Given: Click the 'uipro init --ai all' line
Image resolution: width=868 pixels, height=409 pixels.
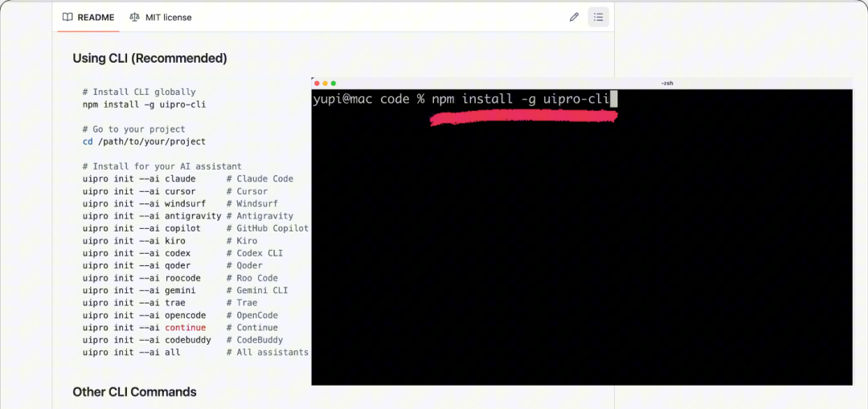Looking at the screenshot, I should click(x=131, y=353).
